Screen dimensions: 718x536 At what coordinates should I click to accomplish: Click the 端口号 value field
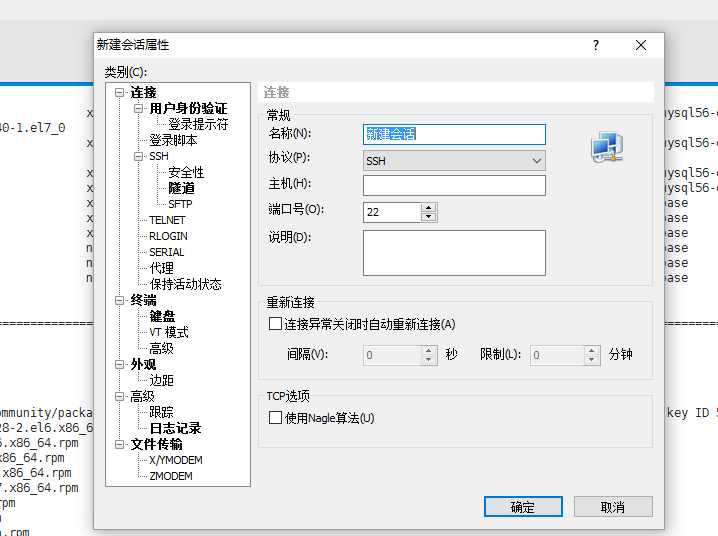click(x=392, y=212)
